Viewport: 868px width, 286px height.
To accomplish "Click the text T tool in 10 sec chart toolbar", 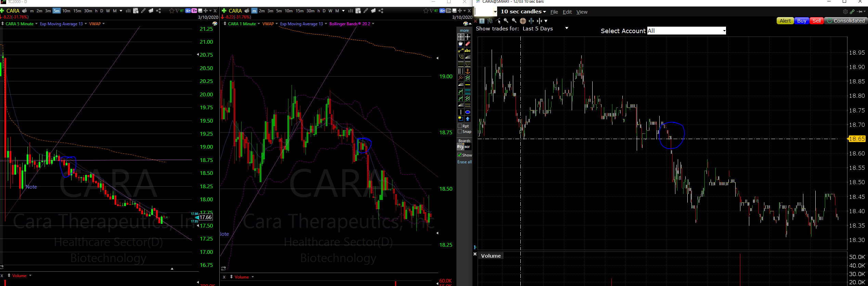I will pos(482,21).
